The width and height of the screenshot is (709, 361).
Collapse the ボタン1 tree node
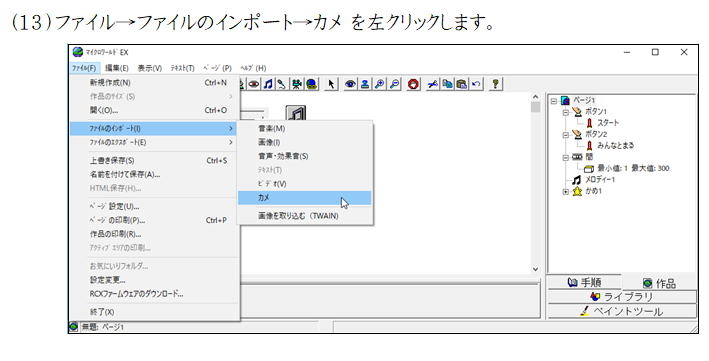pyautogui.click(x=566, y=112)
